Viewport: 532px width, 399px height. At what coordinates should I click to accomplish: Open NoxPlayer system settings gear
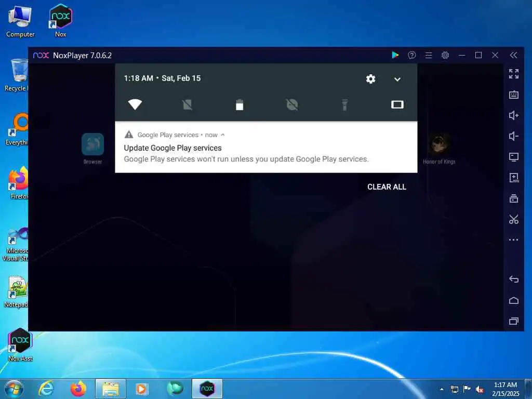(445, 55)
